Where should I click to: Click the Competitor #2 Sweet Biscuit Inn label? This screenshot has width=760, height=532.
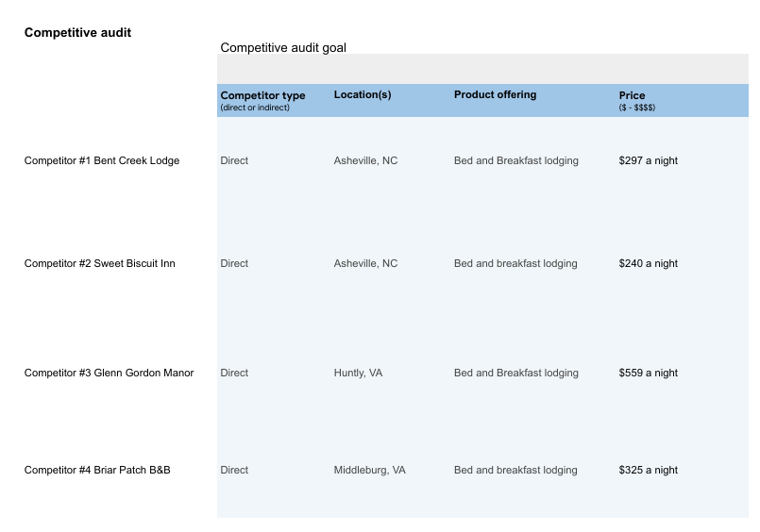(100, 264)
